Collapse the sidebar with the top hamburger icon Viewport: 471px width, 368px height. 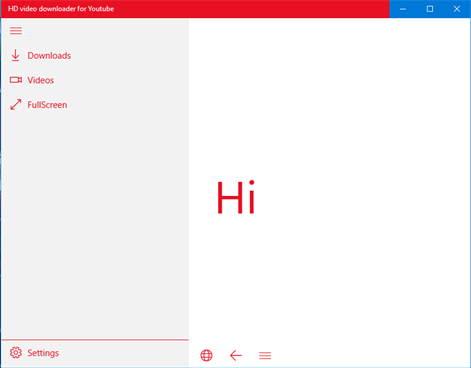coord(16,31)
